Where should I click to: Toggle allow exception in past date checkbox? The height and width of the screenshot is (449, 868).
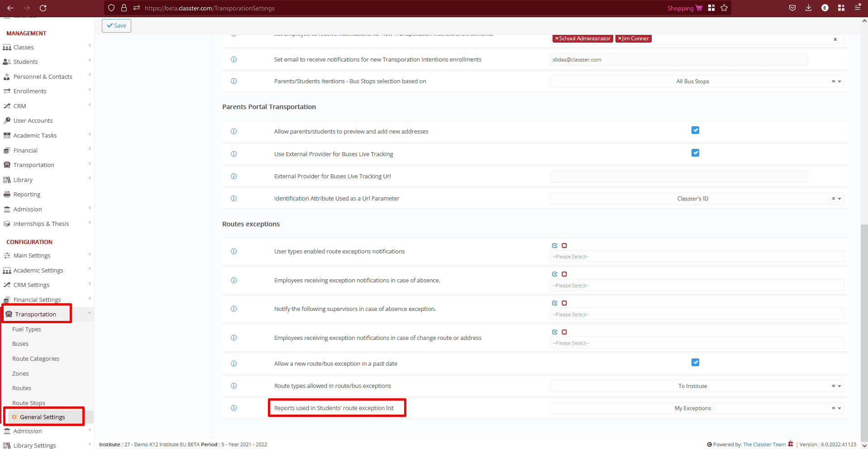[x=695, y=363]
